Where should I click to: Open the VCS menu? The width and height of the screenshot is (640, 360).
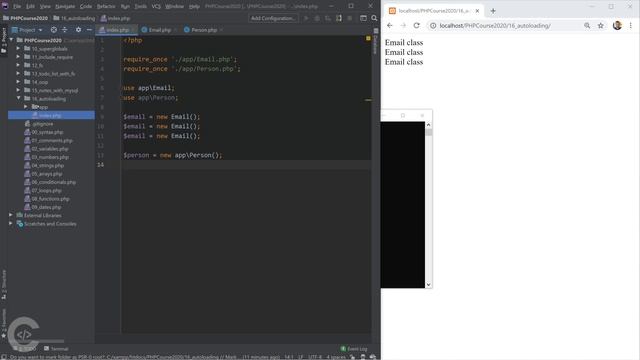tap(156, 7)
